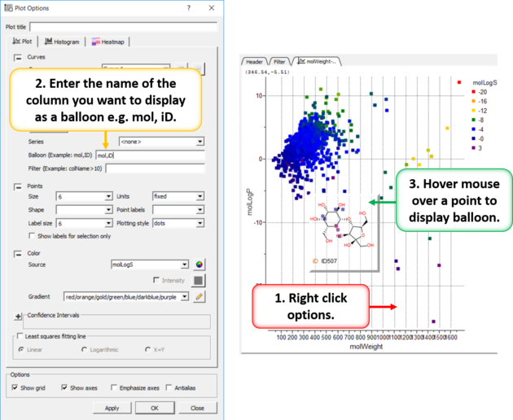Toggle the Show grid checkbox

[15, 388]
